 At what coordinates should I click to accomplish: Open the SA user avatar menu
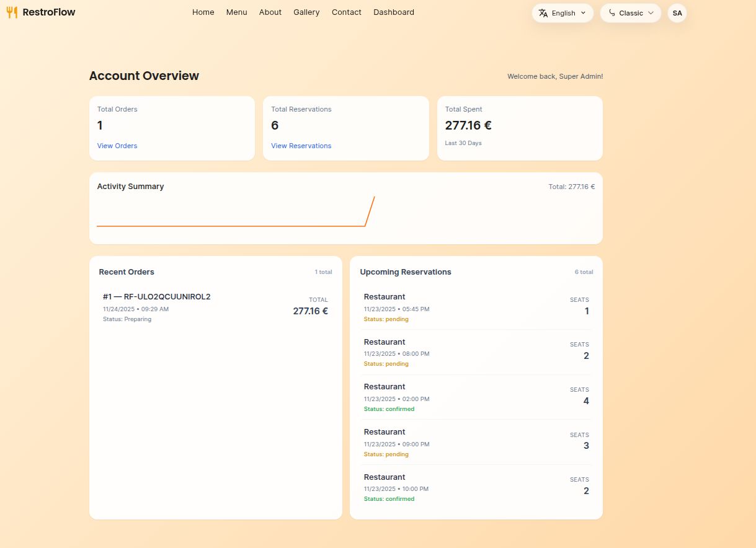point(677,13)
